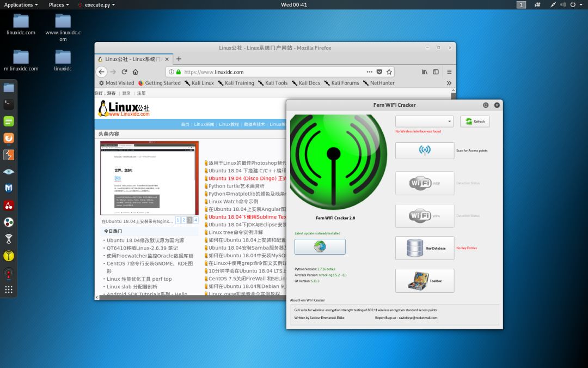
Task: Reload the Firefox page
Action: coord(124,72)
